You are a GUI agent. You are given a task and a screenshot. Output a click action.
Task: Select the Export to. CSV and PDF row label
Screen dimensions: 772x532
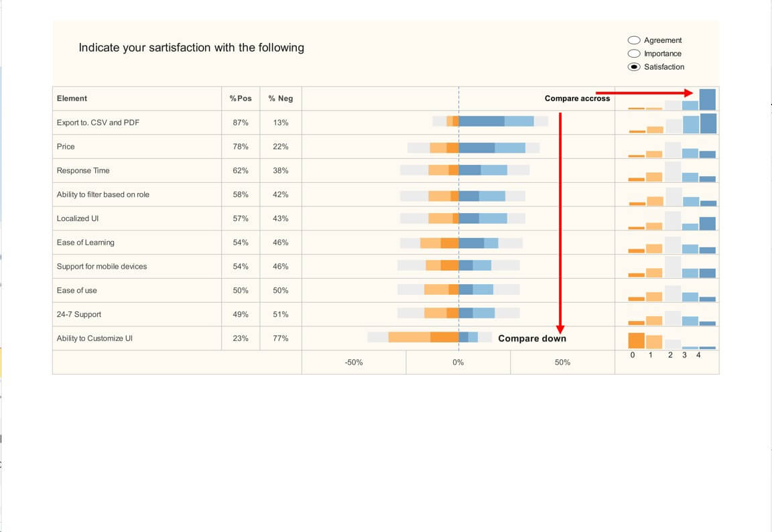tap(98, 123)
